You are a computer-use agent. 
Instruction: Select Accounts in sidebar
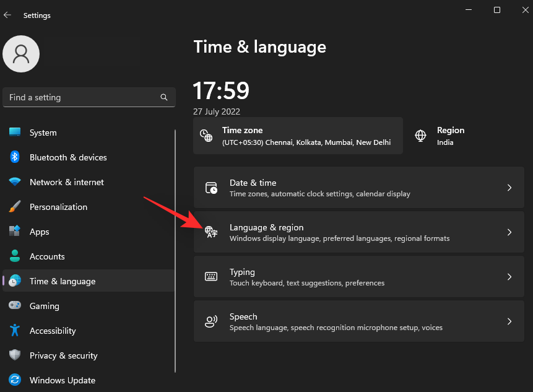coord(89,256)
